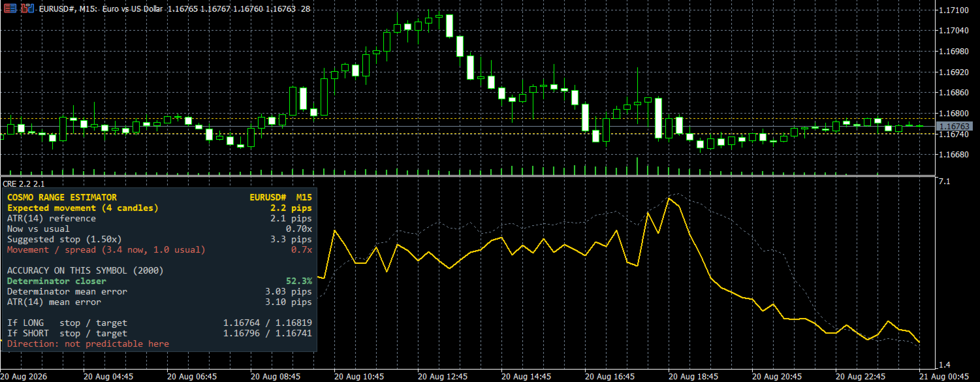Screen dimensions: 980x382
Task: Click the Expected movement (4 candles) row
Action: click(159, 208)
